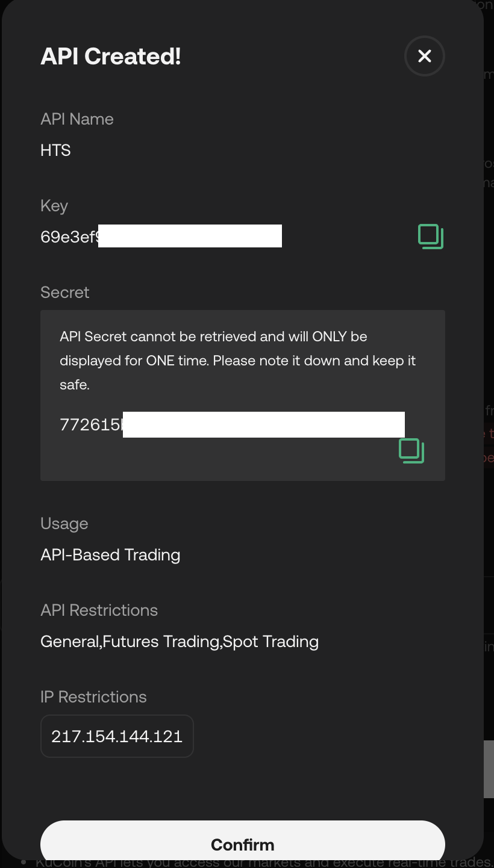This screenshot has height=868, width=494.
Task: Click the API Restrictions list text
Action: pyautogui.click(x=179, y=641)
